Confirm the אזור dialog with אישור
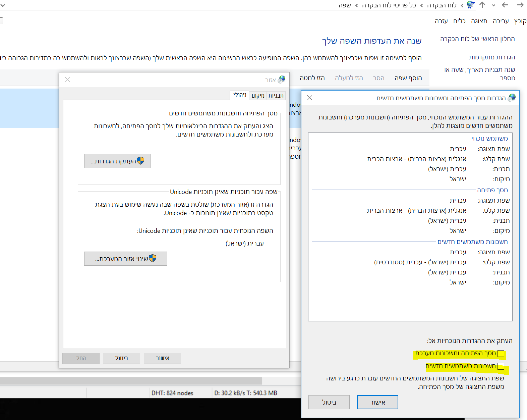 [163, 358]
